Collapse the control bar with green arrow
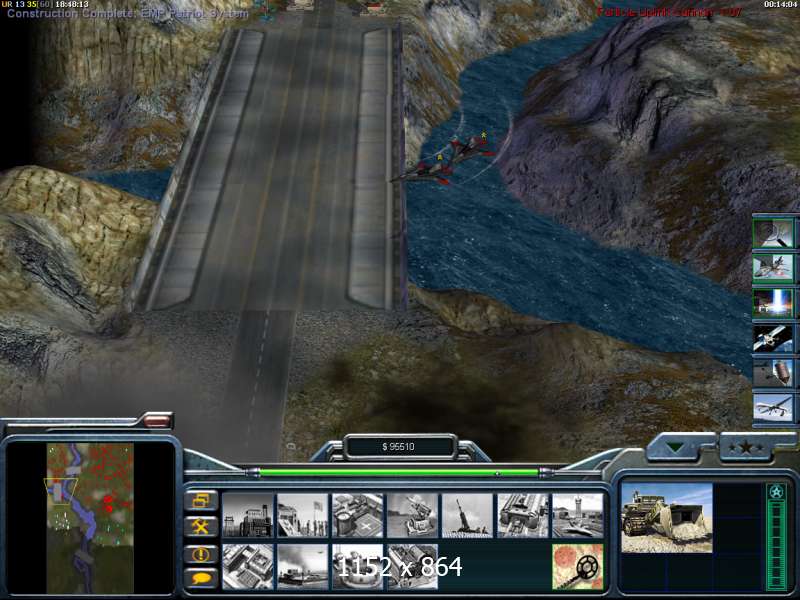Screen dimensions: 800x600 point(676,448)
